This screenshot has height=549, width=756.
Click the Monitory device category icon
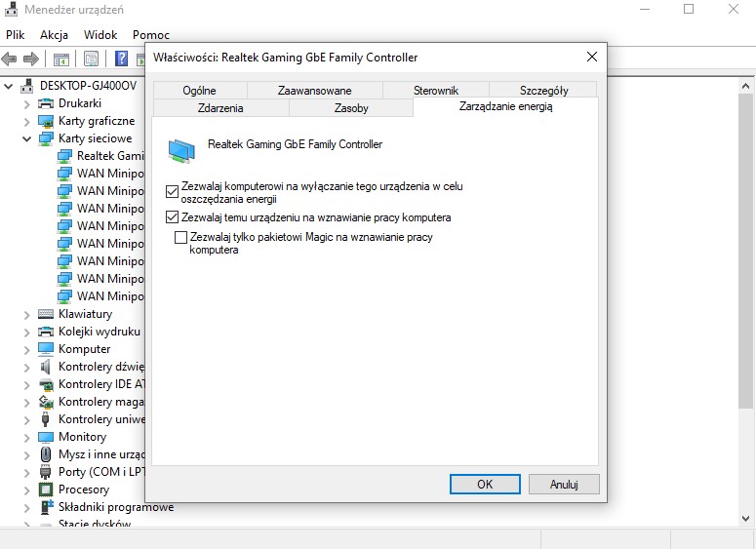(46, 437)
